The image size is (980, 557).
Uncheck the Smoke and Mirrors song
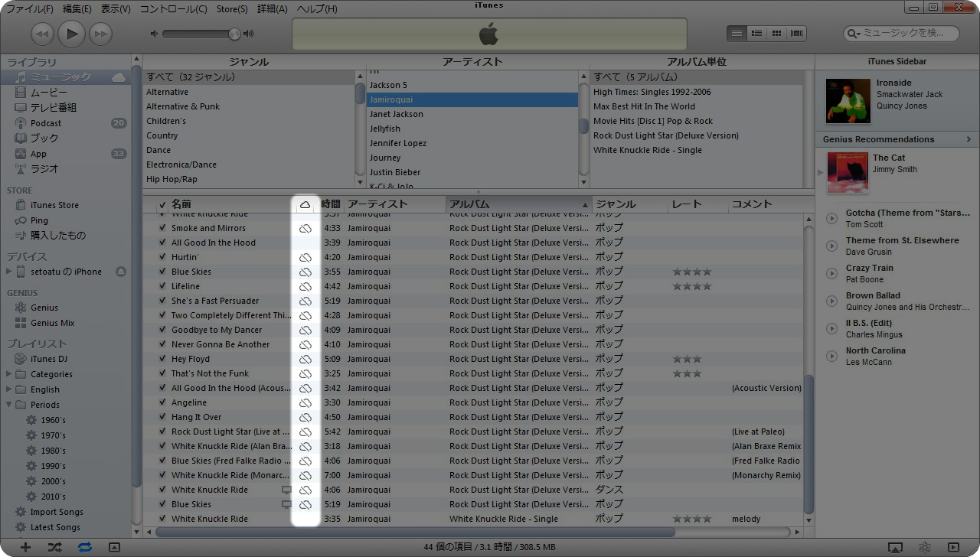click(x=162, y=228)
